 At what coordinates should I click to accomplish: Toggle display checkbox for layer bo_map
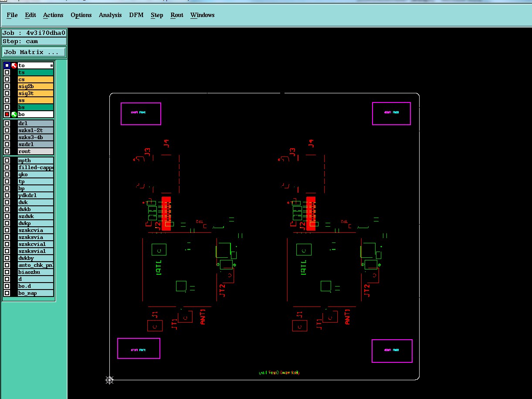pos(7,293)
